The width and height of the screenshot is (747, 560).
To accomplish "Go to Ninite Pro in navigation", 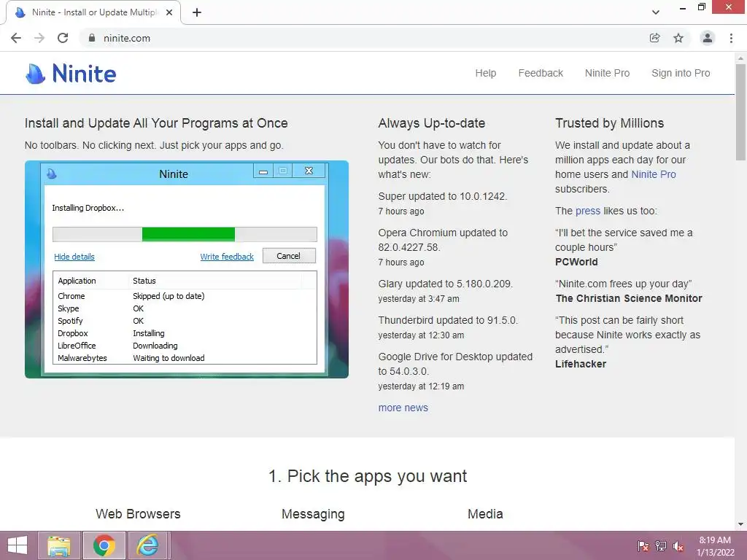I will 607,74.
